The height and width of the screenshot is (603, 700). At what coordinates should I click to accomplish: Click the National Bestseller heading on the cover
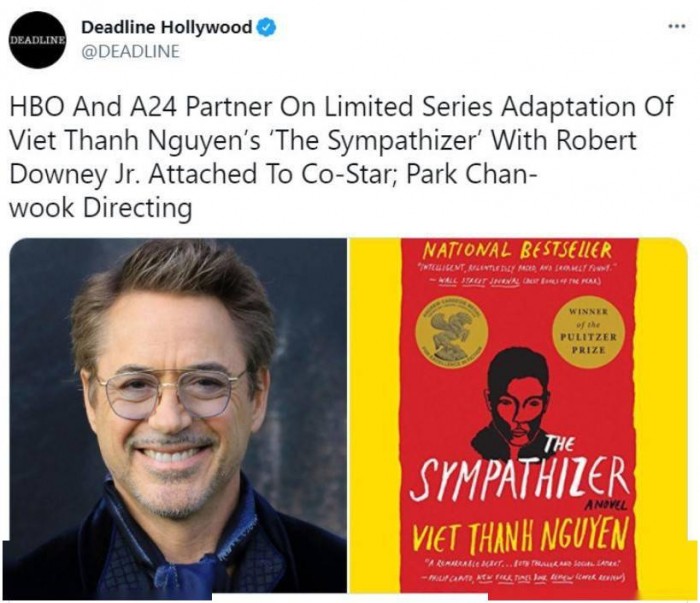point(517,250)
